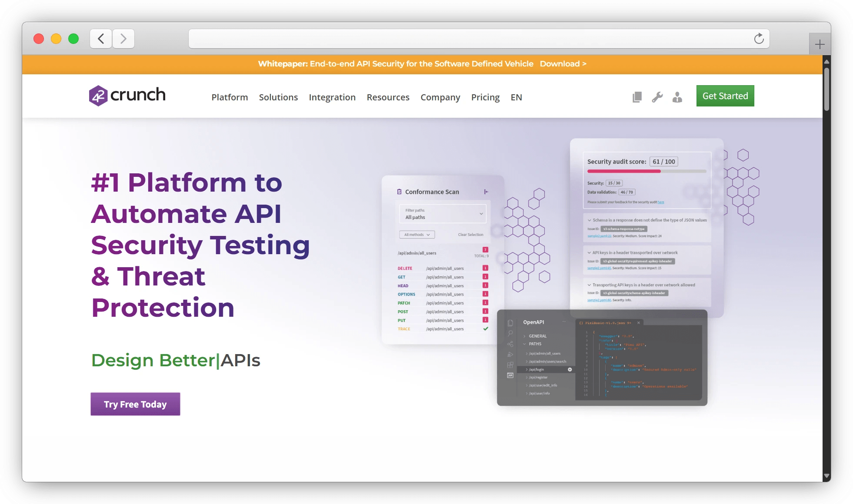Open the documentation pages icon in header
The image size is (853, 504).
pyautogui.click(x=637, y=97)
